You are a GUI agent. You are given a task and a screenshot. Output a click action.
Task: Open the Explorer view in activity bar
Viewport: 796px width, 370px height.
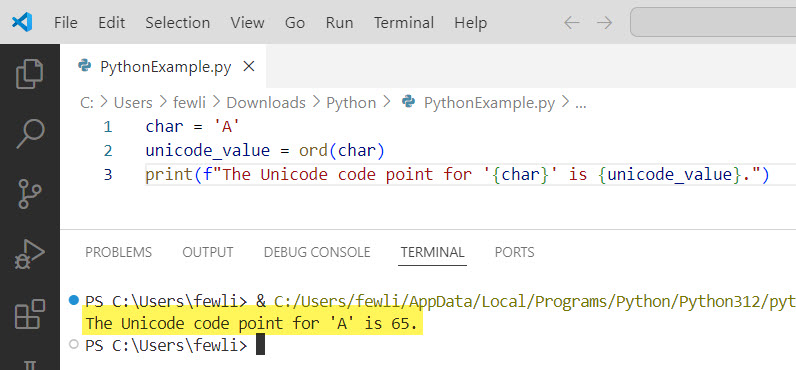coord(29,74)
